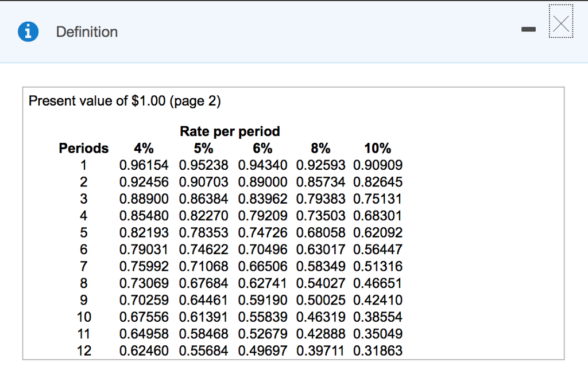Click the circled 'i' beside Definition
The image size is (588, 366).
click(28, 32)
